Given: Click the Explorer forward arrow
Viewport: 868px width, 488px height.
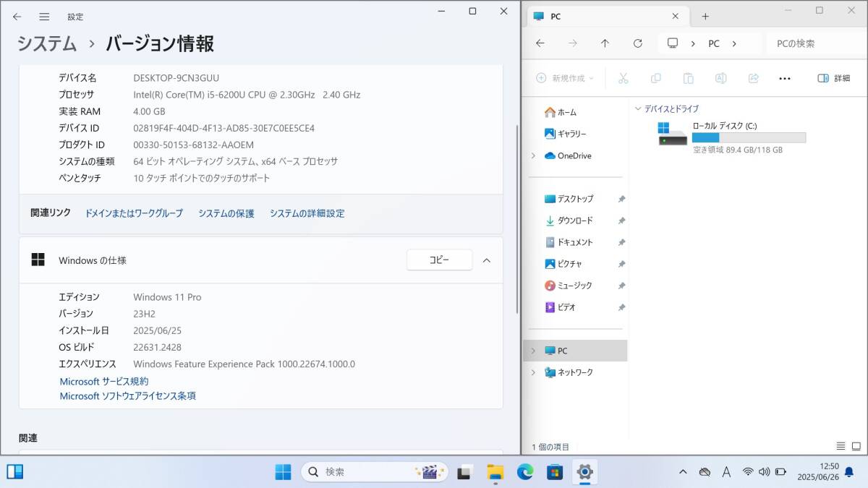Looking at the screenshot, I should pos(573,43).
